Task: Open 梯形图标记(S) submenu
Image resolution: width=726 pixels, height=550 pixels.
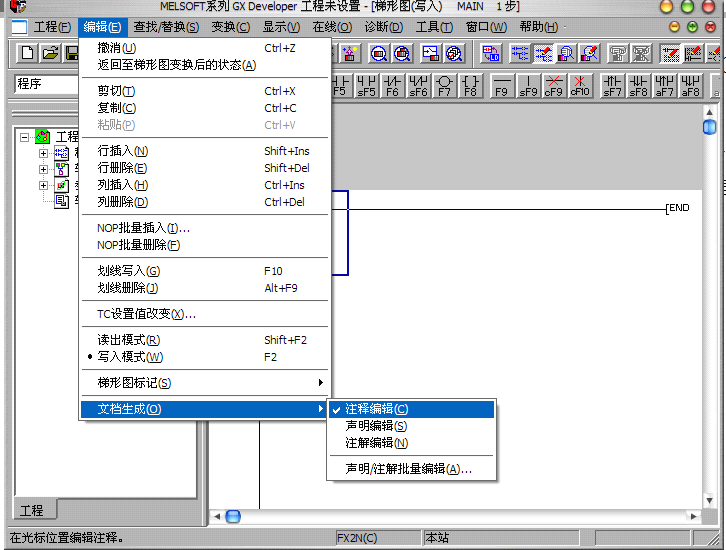Action: coord(204,383)
